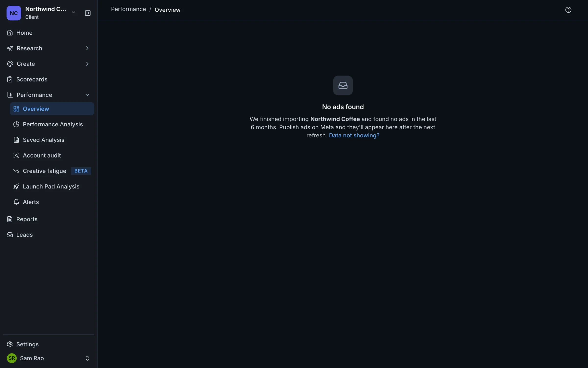Select the Overview sidebar item
This screenshot has width=588, height=368.
(52, 109)
